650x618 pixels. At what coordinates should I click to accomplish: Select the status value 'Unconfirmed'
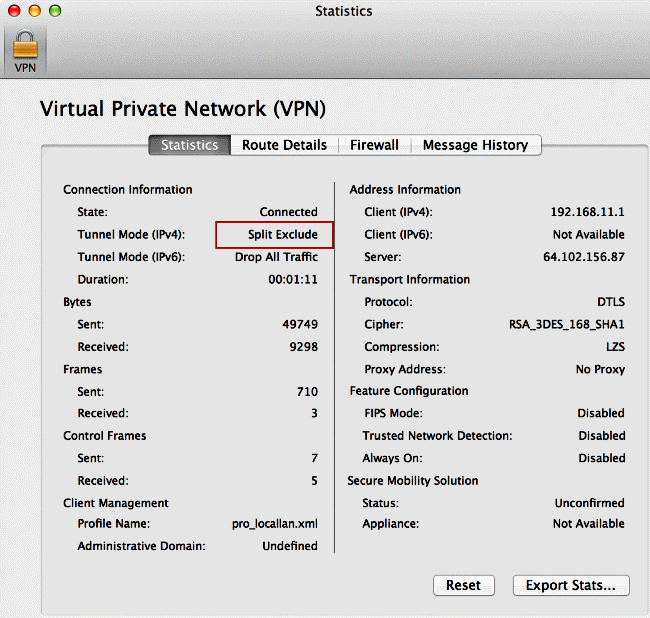coord(589,503)
